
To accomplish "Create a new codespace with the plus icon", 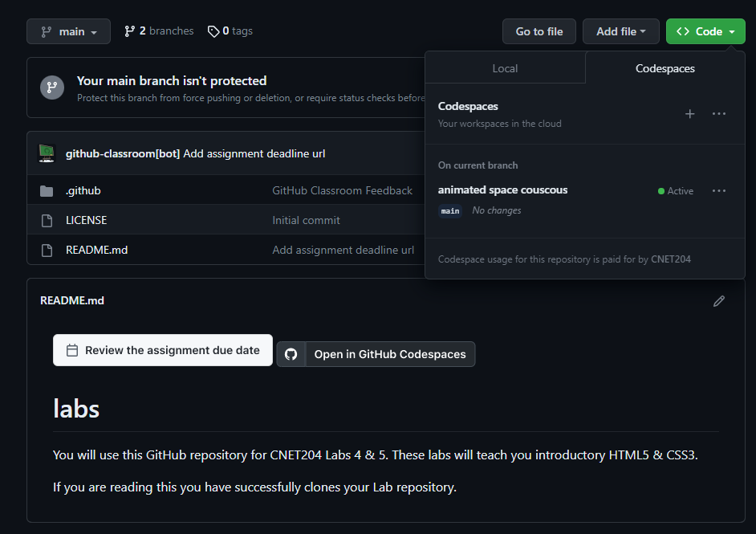I will pos(689,114).
